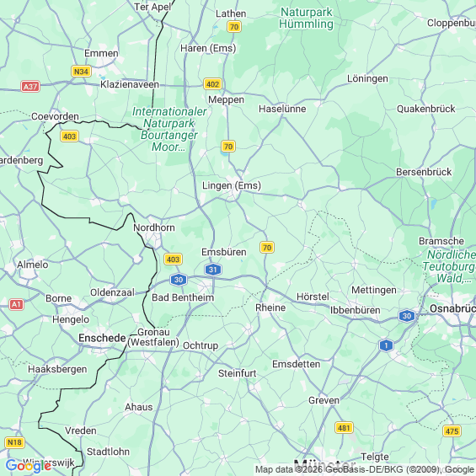The height and width of the screenshot is (476, 476).
Task: Click the blue 1 autobahn shield
Action: click(386, 345)
